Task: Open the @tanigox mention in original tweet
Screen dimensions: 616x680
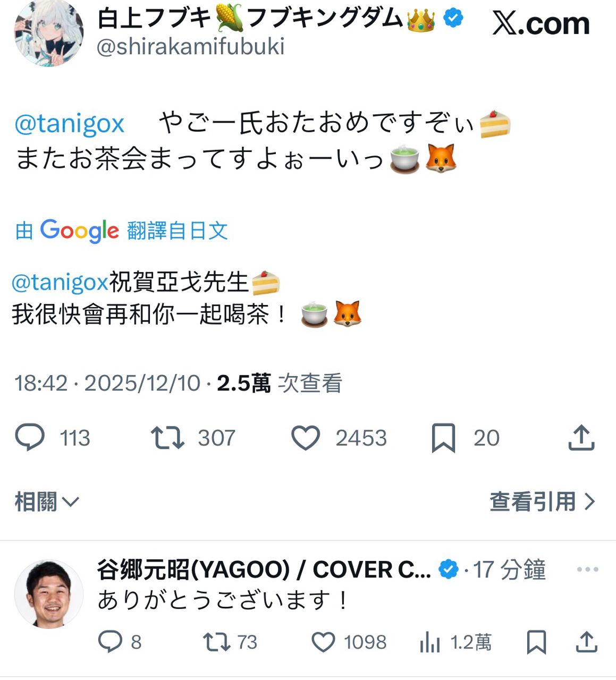Action: [70, 124]
